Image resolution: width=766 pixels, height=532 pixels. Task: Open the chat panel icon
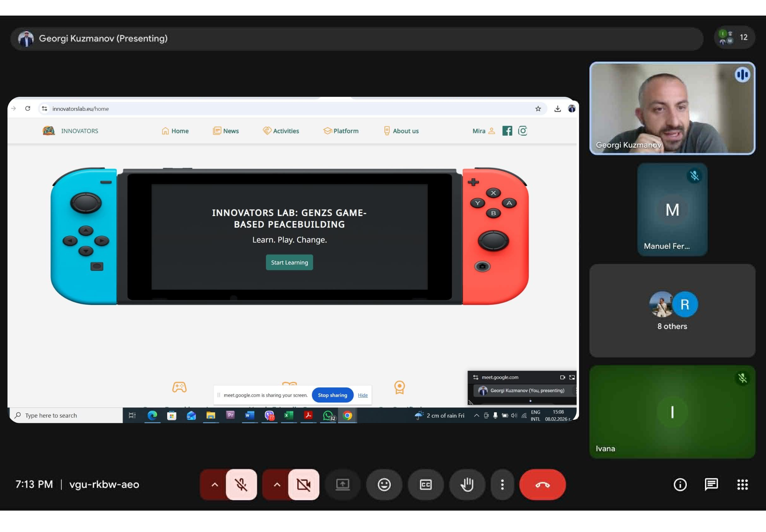[x=711, y=485]
